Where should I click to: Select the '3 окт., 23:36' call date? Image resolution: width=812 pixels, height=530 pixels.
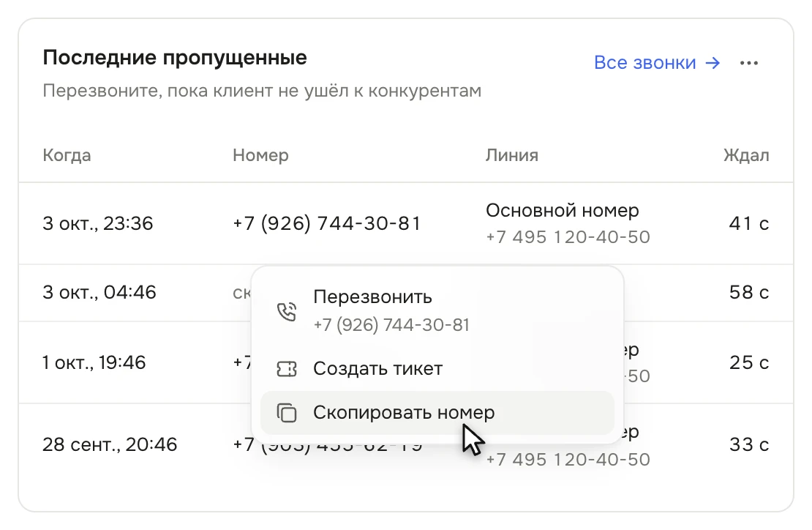coord(98,224)
